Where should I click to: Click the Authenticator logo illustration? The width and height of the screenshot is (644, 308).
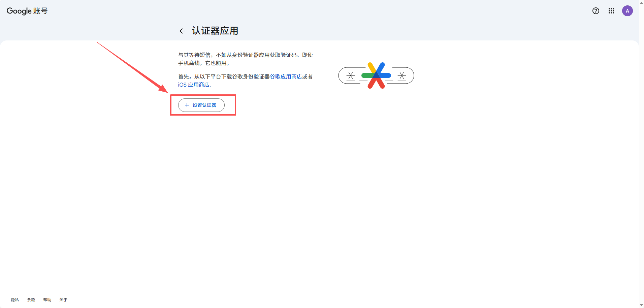pyautogui.click(x=376, y=75)
